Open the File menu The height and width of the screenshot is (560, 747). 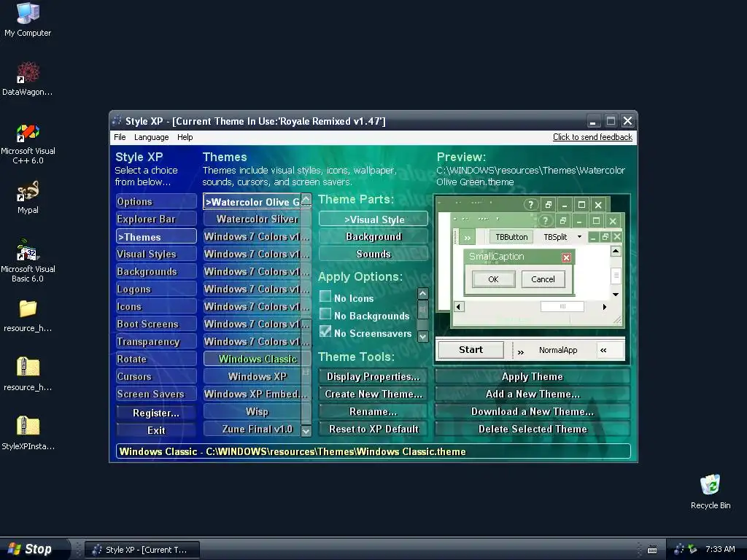pyautogui.click(x=120, y=137)
